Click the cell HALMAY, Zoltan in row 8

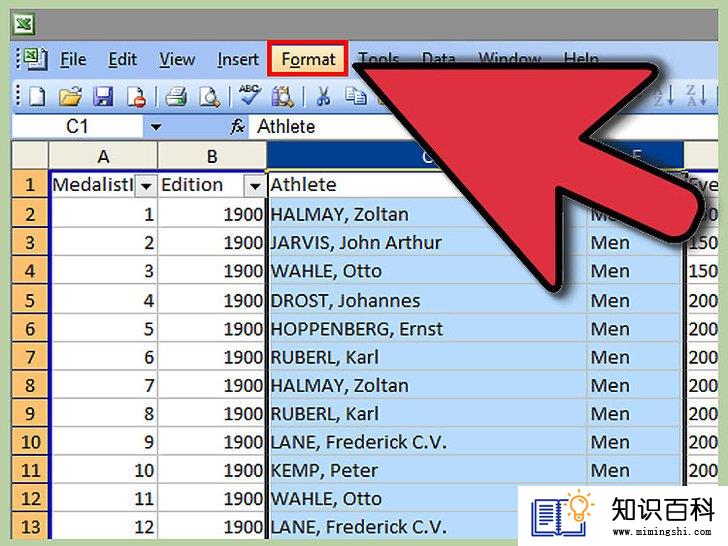pos(427,385)
